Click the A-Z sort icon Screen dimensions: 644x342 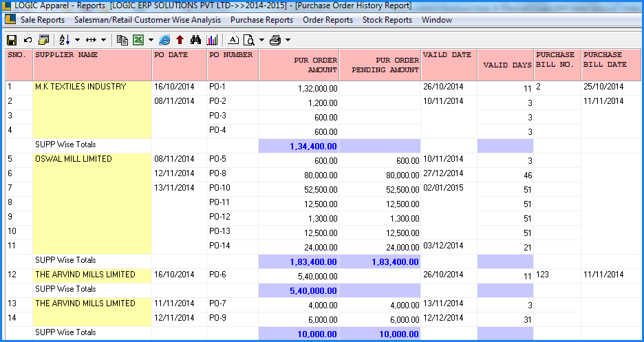pyautogui.click(x=65, y=40)
